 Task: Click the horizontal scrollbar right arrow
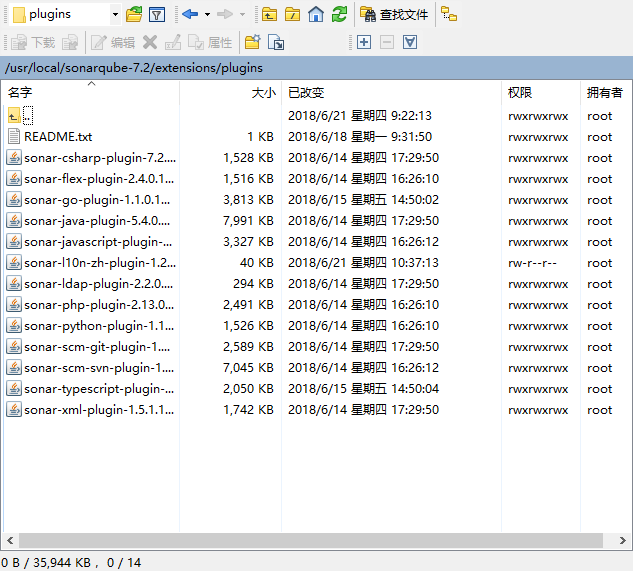pyautogui.click(x=622, y=540)
